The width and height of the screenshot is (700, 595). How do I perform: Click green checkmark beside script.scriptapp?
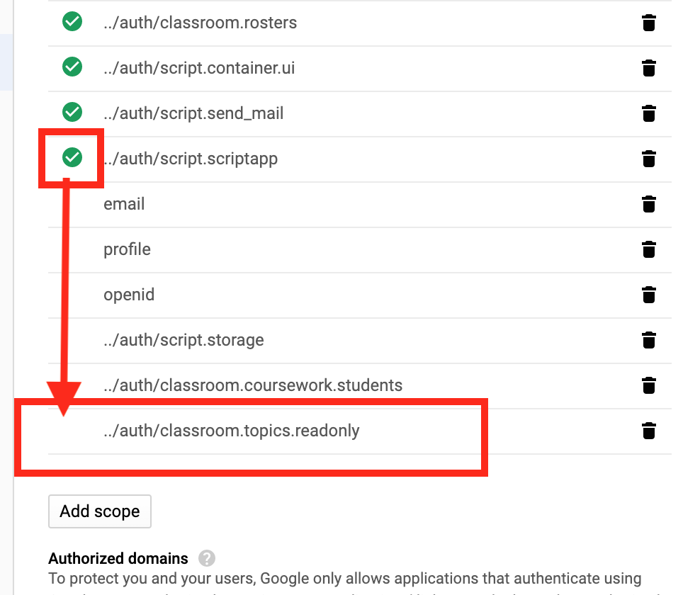72,157
